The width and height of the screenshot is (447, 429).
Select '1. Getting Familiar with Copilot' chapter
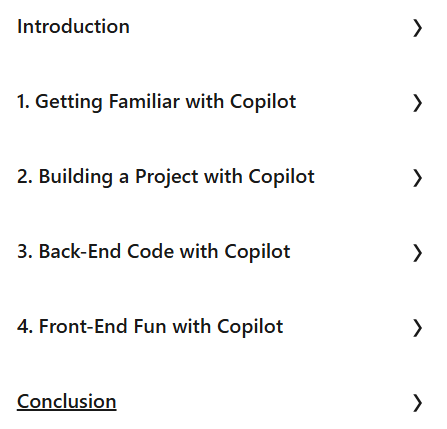[156, 102]
